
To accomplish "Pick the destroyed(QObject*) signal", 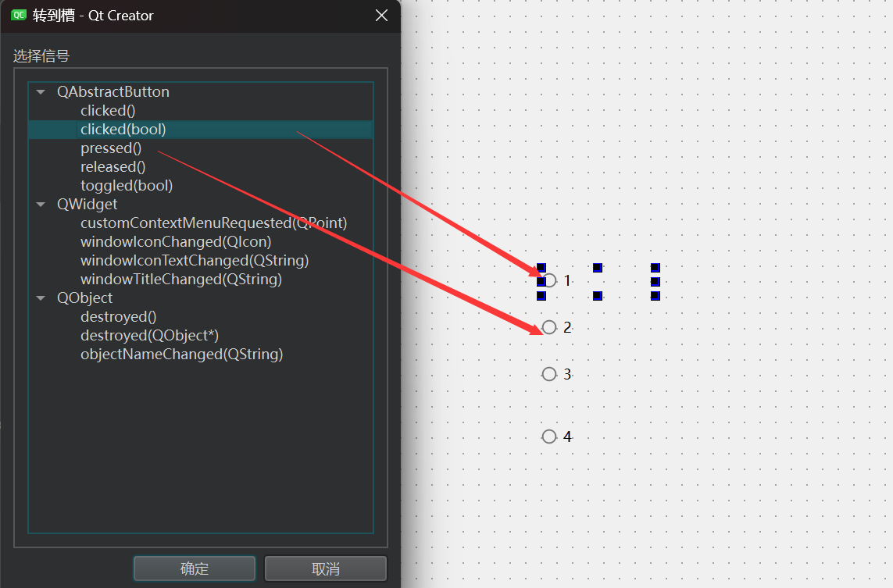I will pos(149,335).
